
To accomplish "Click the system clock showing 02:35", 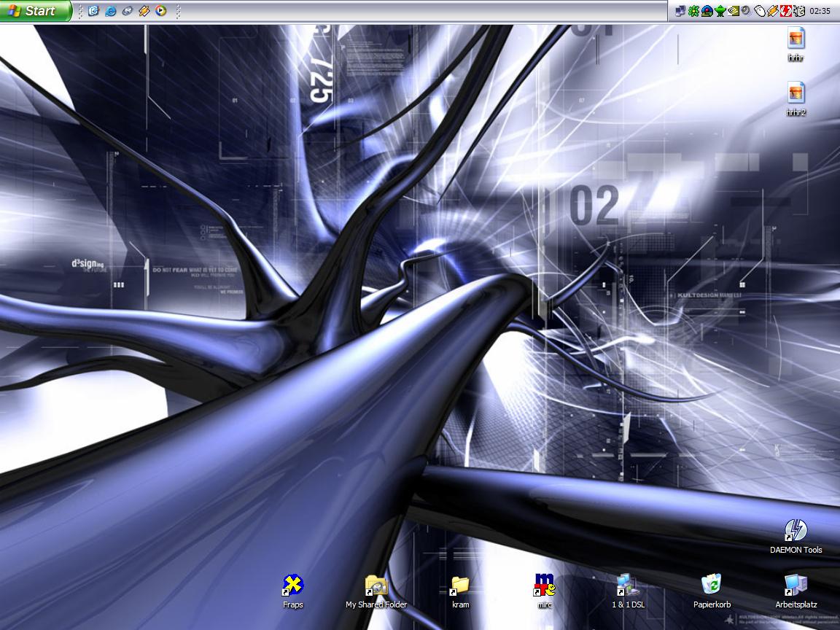I will click(820, 11).
